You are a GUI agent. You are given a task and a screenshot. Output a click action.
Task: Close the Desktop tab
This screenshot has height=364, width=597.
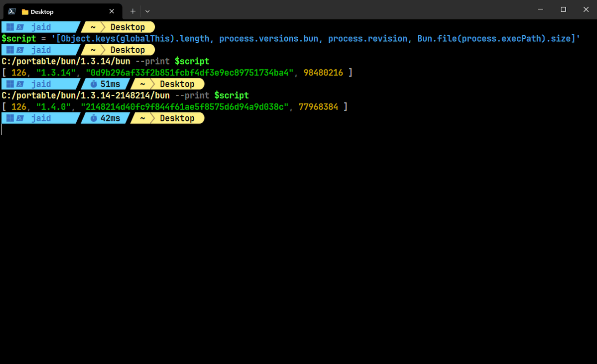tap(112, 11)
